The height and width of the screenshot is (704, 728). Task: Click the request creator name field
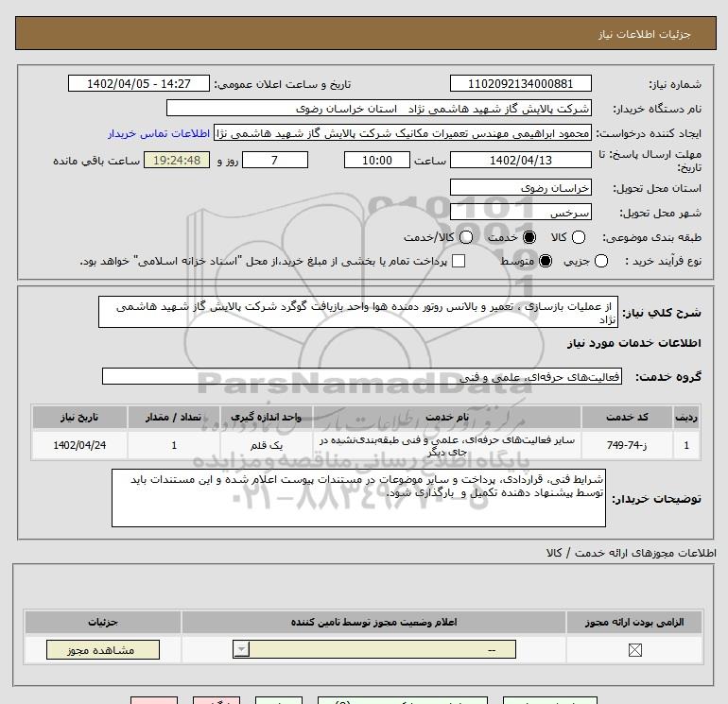pyautogui.click(x=403, y=133)
